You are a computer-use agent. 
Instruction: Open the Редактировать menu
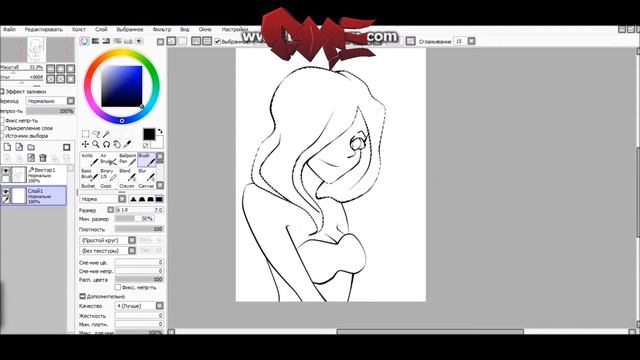[x=43, y=29]
